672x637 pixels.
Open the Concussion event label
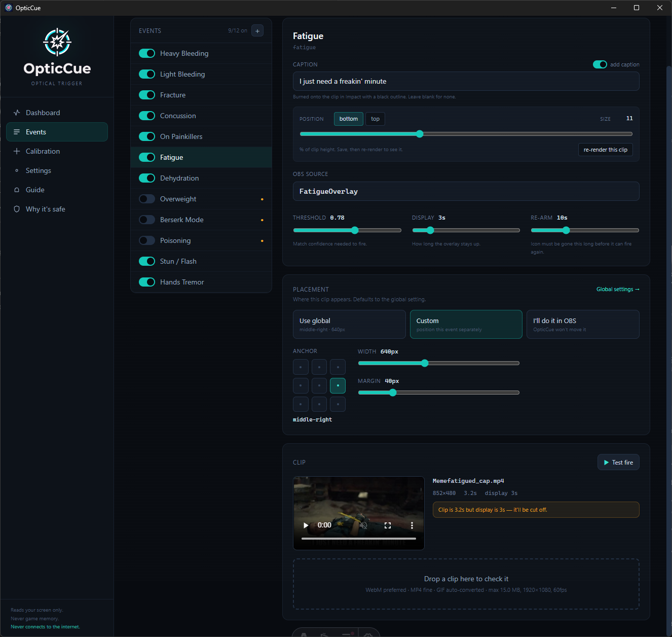pyautogui.click(x=178, y=116)
